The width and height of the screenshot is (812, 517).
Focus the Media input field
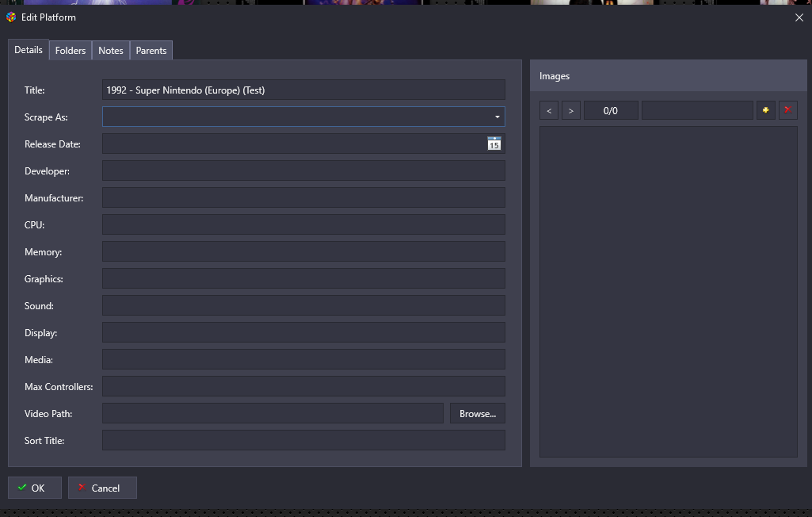point(303,359)
